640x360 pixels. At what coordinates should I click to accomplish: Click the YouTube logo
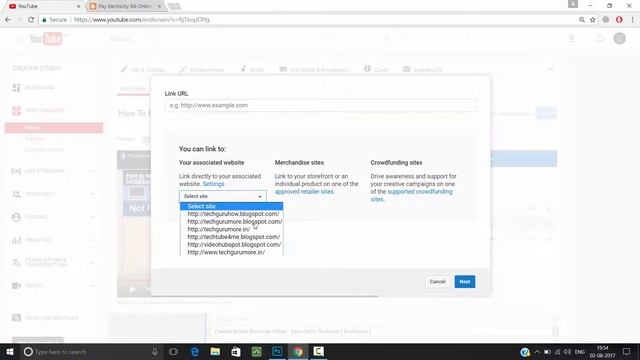pyautogui.click(x=46, y=39)
